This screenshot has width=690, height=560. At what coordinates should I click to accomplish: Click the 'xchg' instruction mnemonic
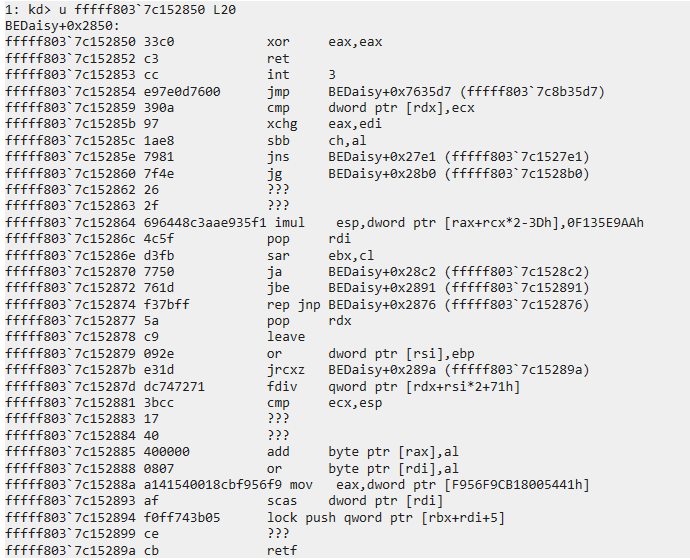282,125
